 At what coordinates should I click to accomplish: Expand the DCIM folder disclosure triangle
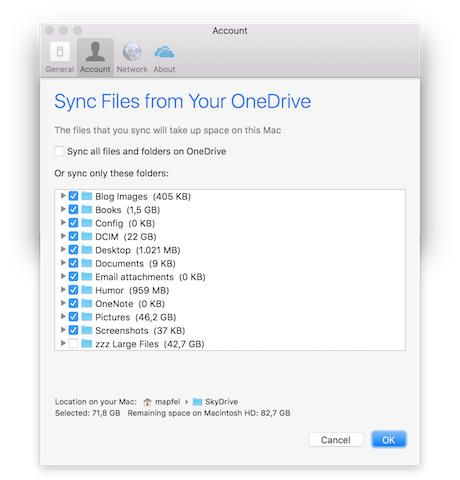tap(63, 236)
